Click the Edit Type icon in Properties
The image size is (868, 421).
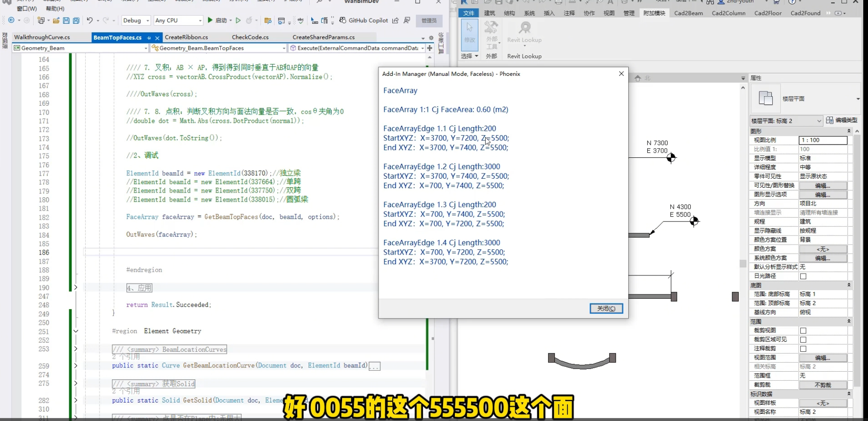click(x=830, y=120)
